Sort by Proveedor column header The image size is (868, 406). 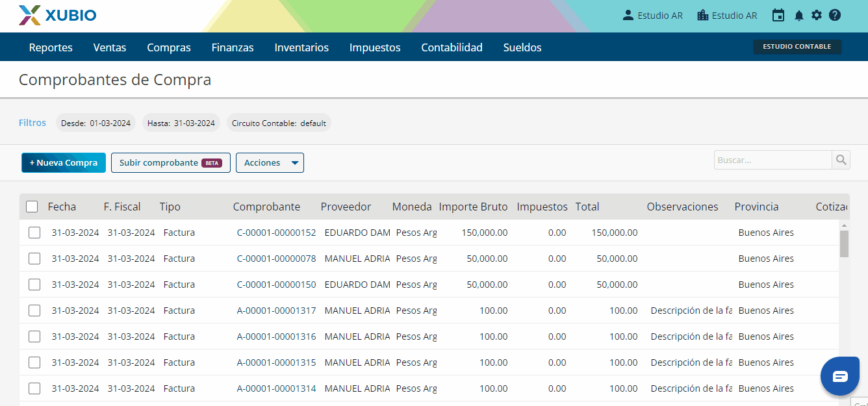(x=346, y=207)
